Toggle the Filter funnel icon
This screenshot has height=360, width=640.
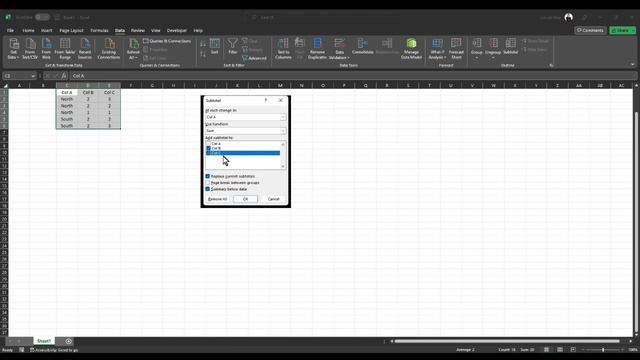pyautogui.click(x=233, y=46)
